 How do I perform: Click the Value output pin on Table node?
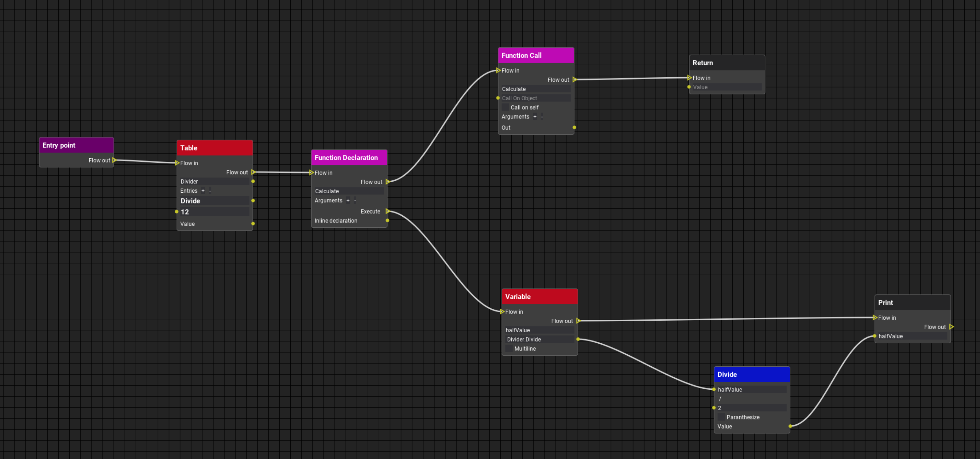253,224
